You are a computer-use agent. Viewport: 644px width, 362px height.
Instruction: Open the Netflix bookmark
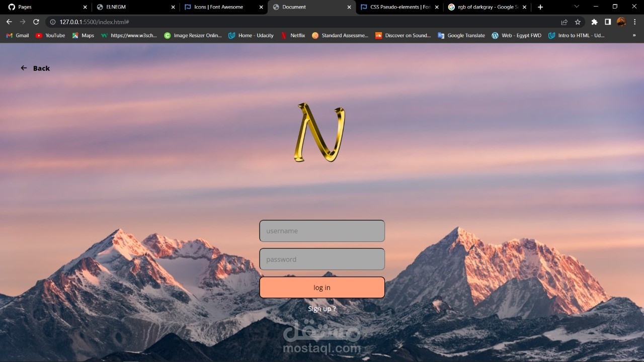(x=293, y=35)
